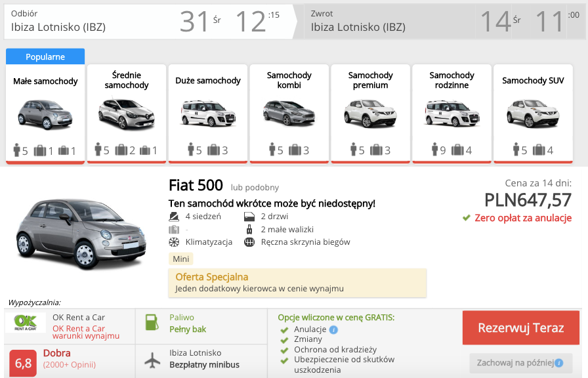This screenshot has width=588, height=378.
Task: Switch to the Popularne tab
Action: click(x=45, y=56)
